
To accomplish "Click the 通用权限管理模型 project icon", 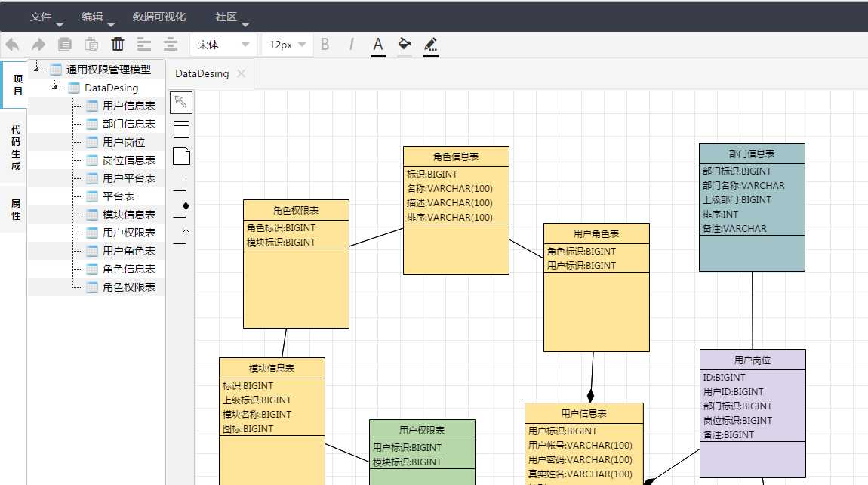I will tap(56, 70).
